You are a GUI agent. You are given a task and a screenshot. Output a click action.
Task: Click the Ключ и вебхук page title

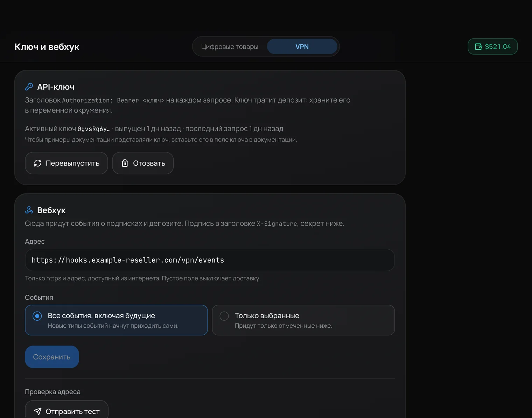coord(47,47)
